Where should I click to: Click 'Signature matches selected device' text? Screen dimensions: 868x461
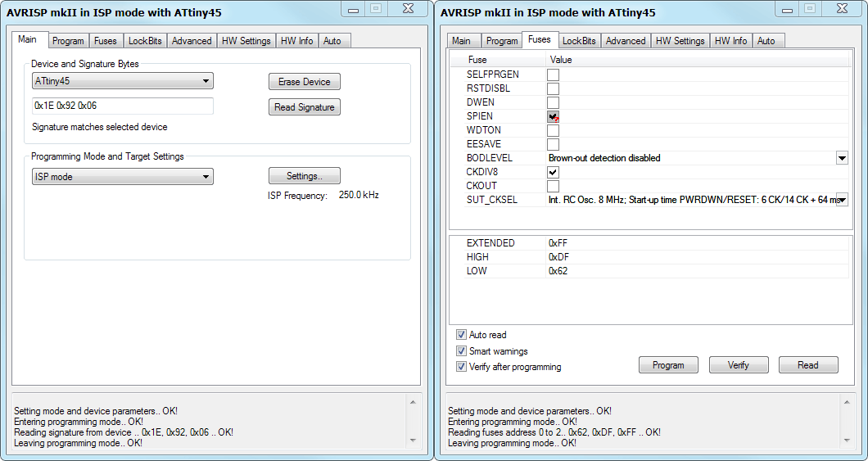tap(100, 127)
